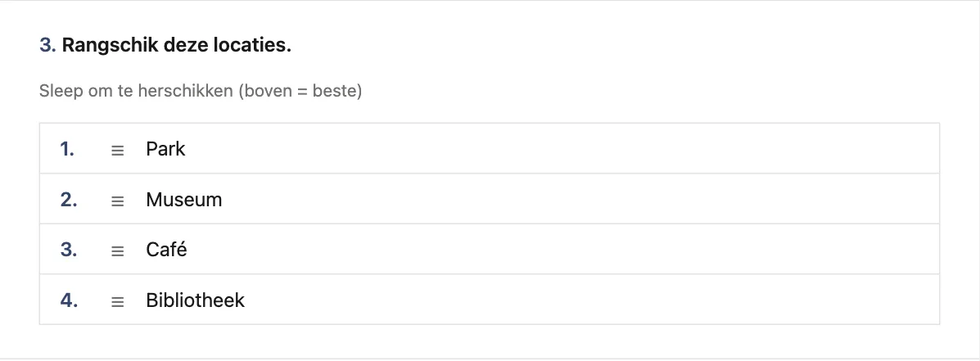Select the Museum label text

[x=183, y=200]
